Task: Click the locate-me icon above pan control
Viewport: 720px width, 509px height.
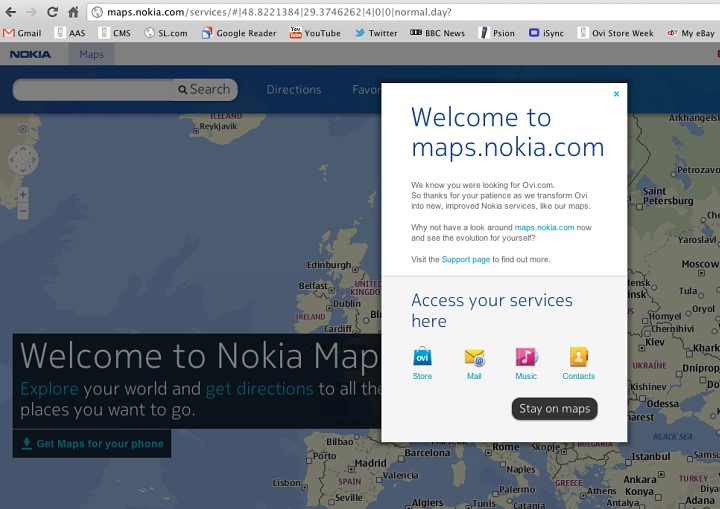Action: (x=23, y=130)
